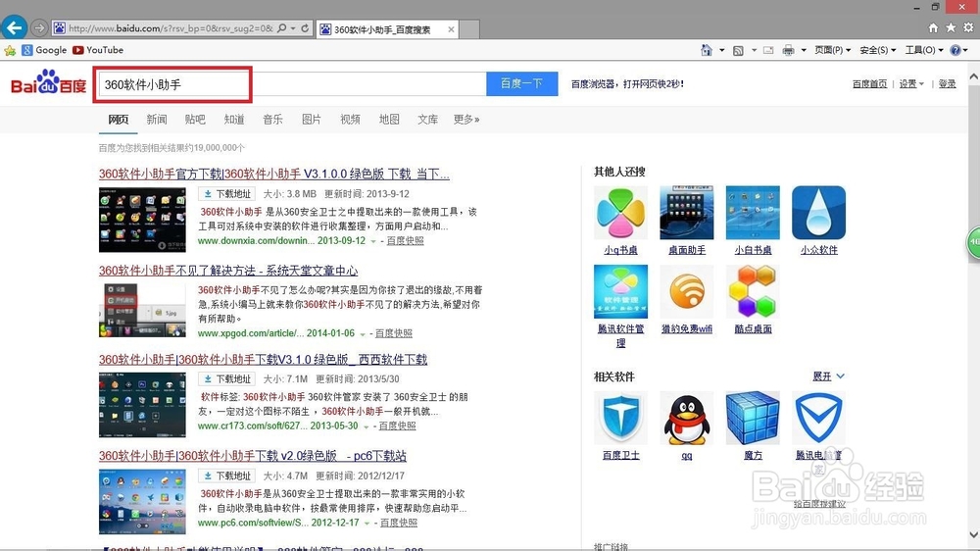Image resolution: width=980 pixels, height=551 pixels.
Task: Click 下载地址 button for 3.8 MB result
Action: coord(227,194)
